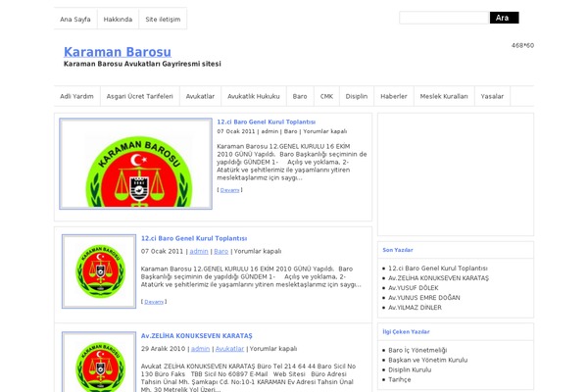
Task: Open Disiplin Kurulu sidebar link
Action: pyautogui.click(x=410, y=369)
